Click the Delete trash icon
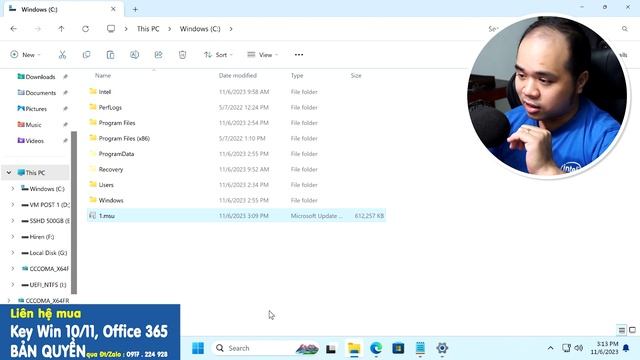The image size is (640, 360). (x=182, y=55)
